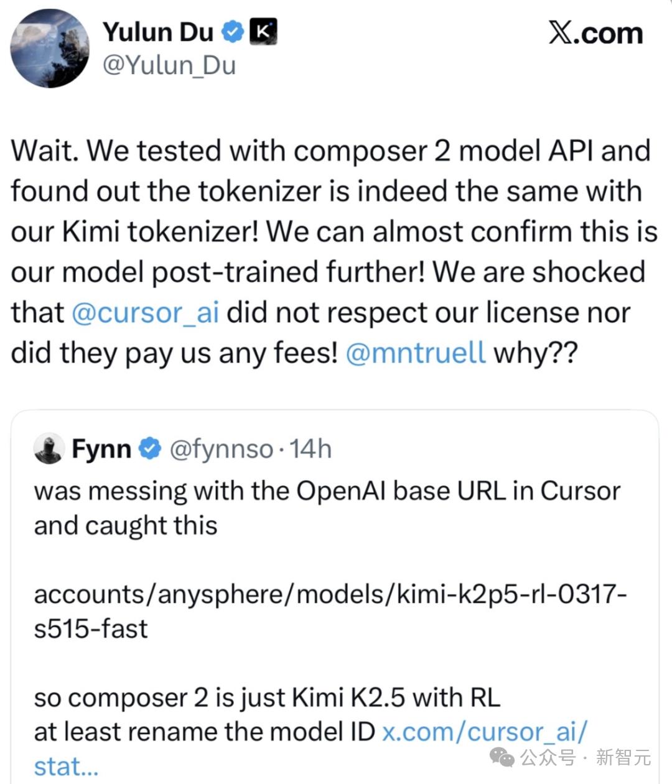Click the 'was messing with the OpenAI' text
672x784 pixels.
pos(327,491)
